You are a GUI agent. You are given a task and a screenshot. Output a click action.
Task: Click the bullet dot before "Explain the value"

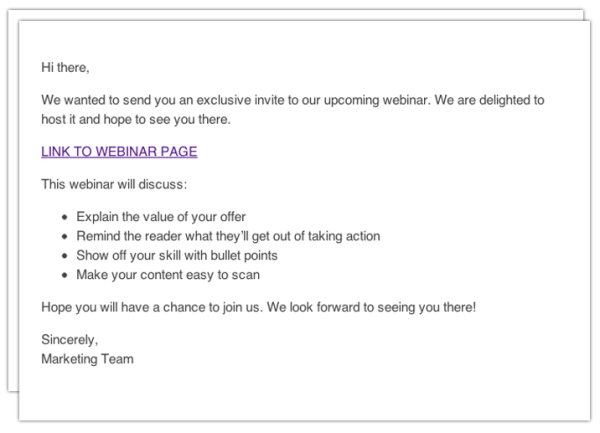coord(65,217)
